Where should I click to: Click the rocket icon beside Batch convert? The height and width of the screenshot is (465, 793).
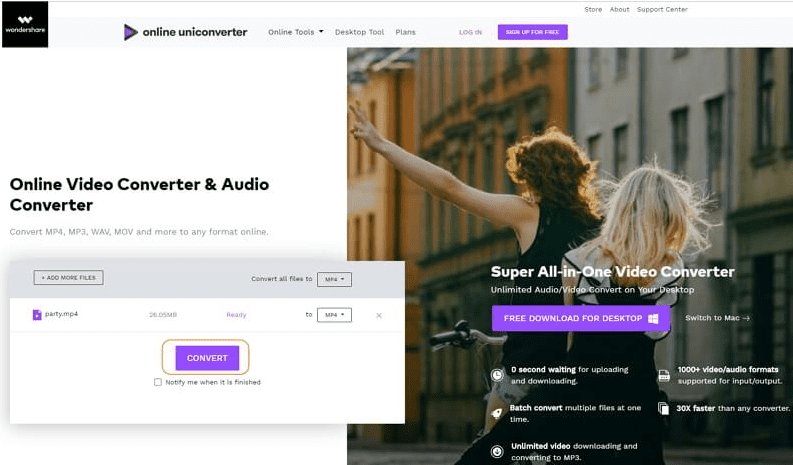coord(497,413)
